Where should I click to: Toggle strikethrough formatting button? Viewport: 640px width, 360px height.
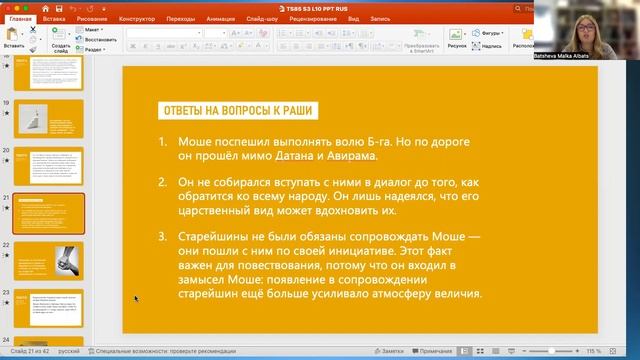click(x=171, y=47)
